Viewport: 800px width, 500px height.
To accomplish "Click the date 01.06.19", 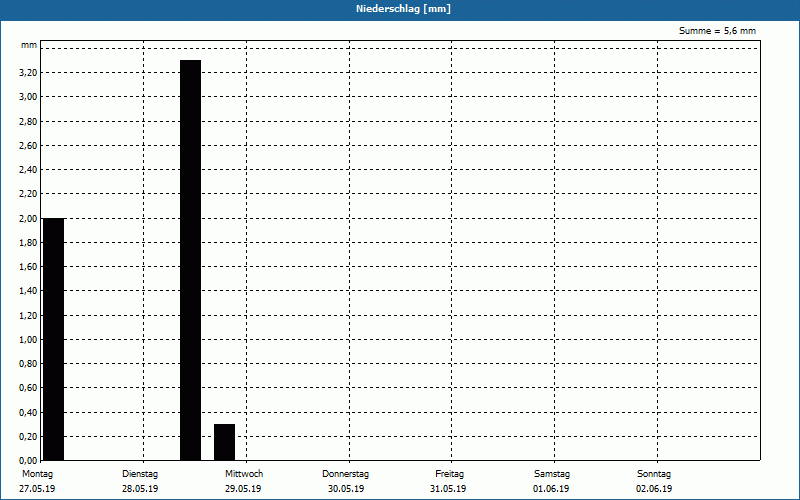I will [551, 489].
